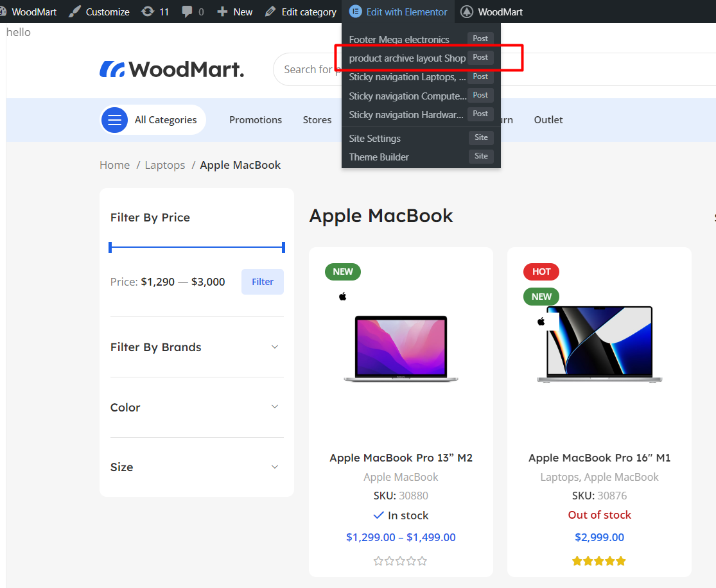
Task: Click the middle of the price range bar
Action: pos(196,247)
